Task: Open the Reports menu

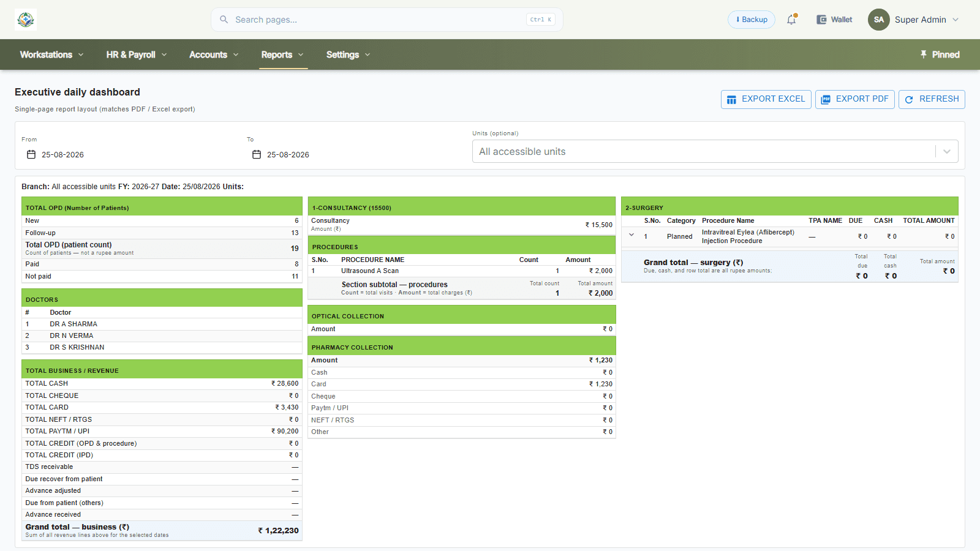Action: (x=282, y=54)
